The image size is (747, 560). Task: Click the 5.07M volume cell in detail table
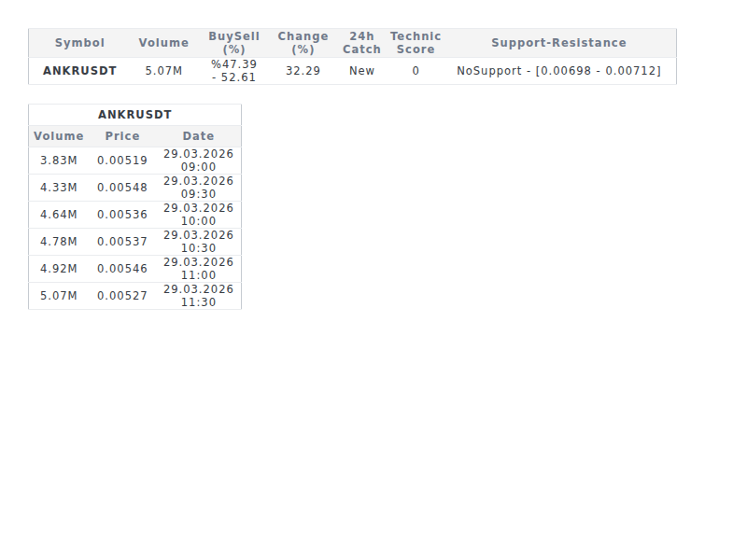59,296
